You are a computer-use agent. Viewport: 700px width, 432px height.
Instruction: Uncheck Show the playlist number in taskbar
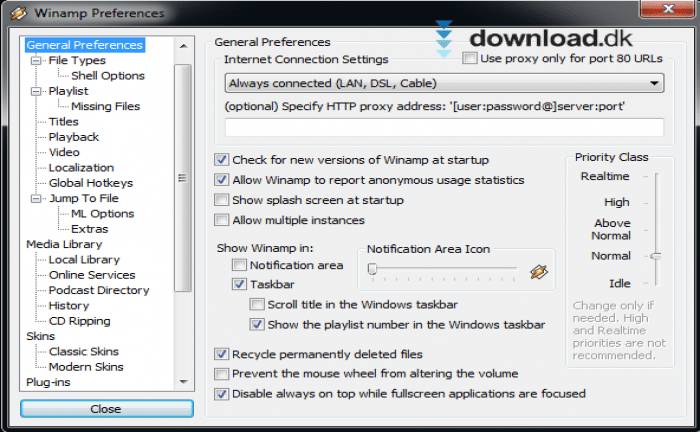point(257,324)
